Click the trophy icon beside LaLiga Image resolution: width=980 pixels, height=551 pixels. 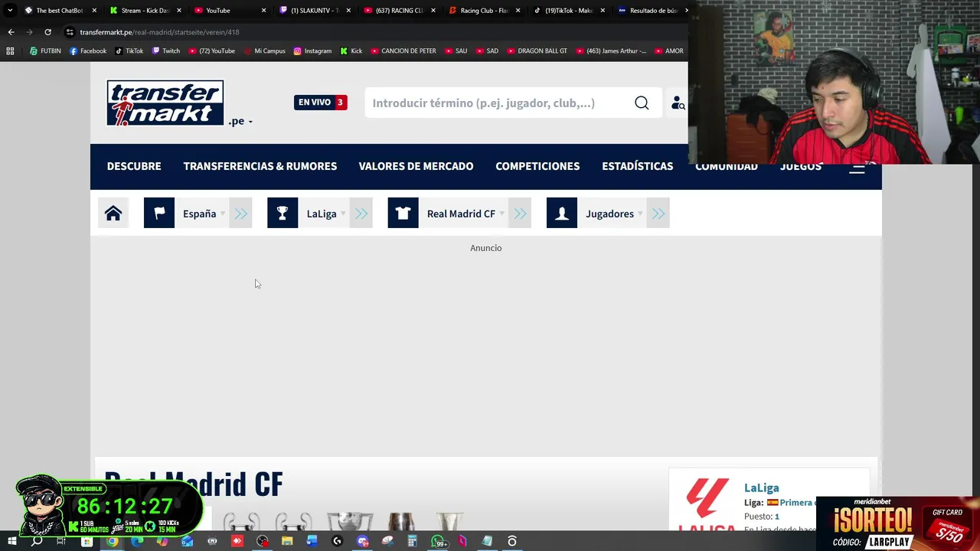coord(283,214)
